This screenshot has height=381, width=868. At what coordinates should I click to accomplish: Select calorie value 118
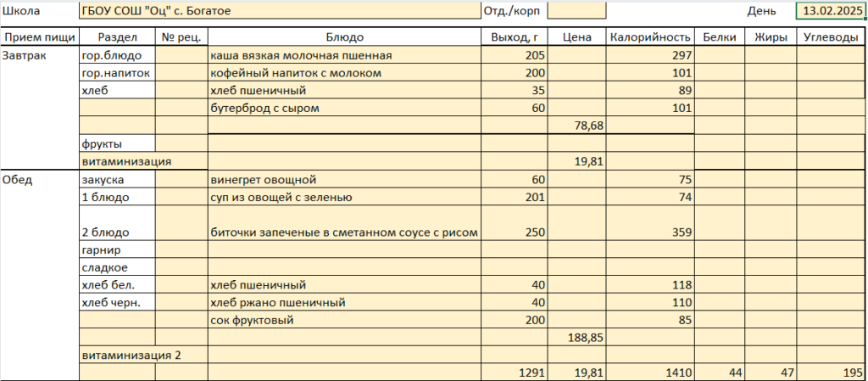650,286
